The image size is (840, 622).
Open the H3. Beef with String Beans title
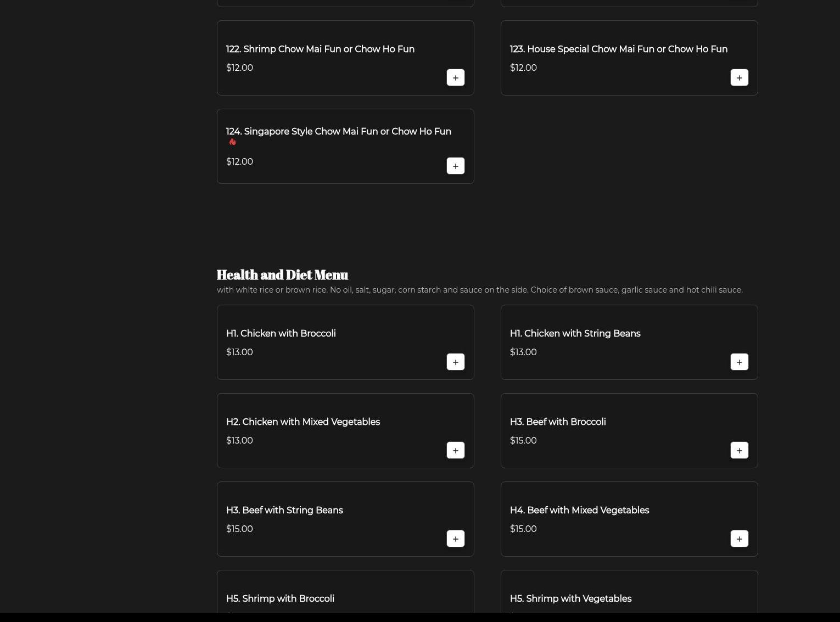(284, 510)
